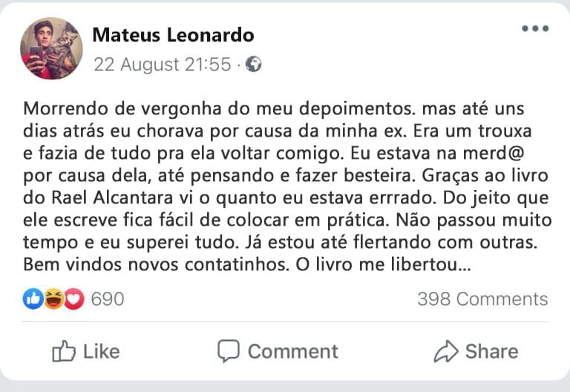
Task: Click the arrow Share icon
Action: tap(445, 350)
